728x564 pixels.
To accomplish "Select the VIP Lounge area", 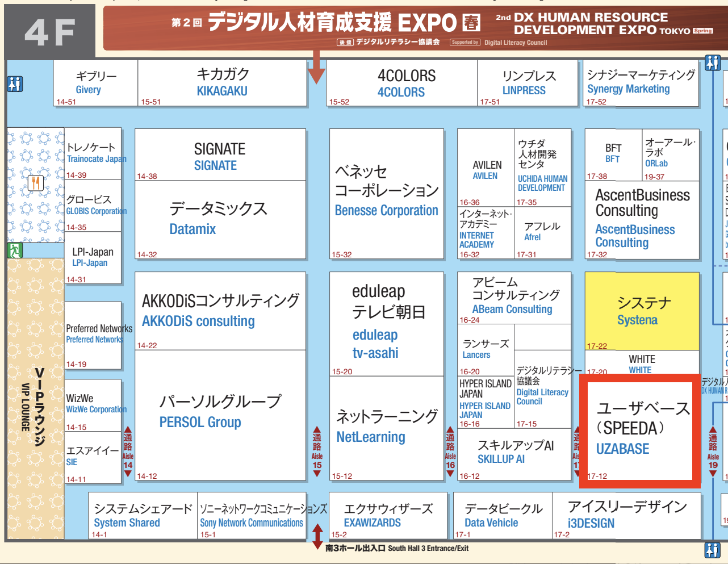I will (35, 398).
